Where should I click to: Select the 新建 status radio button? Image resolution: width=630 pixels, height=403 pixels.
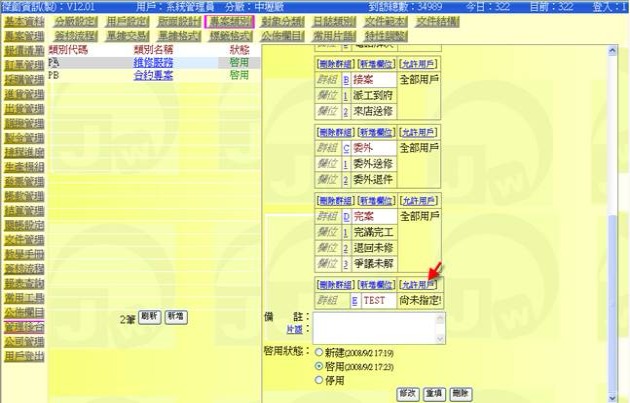(319, 353)
